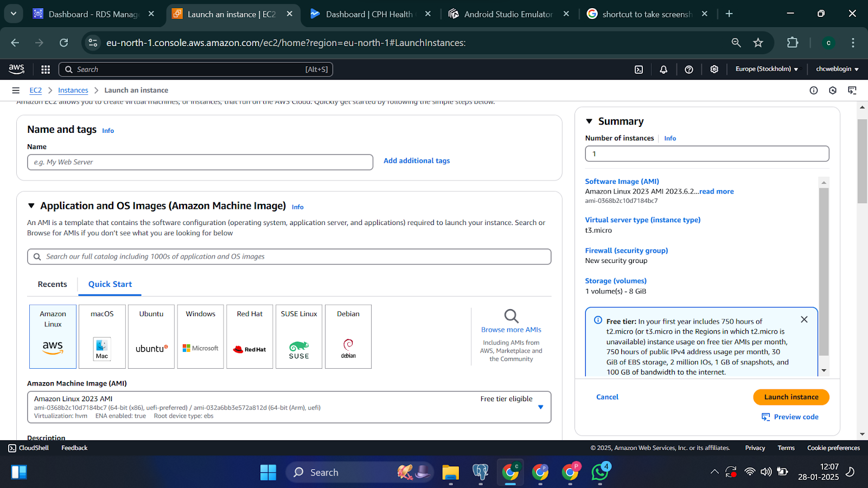This screenshot has height=488, width=868.
Task: Click Add additional tags link
Action: [x=417, y=160]
